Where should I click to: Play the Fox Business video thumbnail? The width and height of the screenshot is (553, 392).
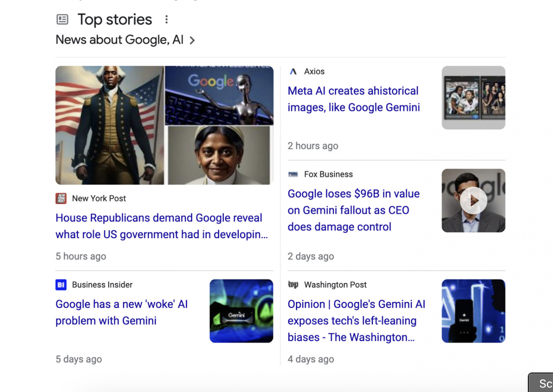click(474, 201)
